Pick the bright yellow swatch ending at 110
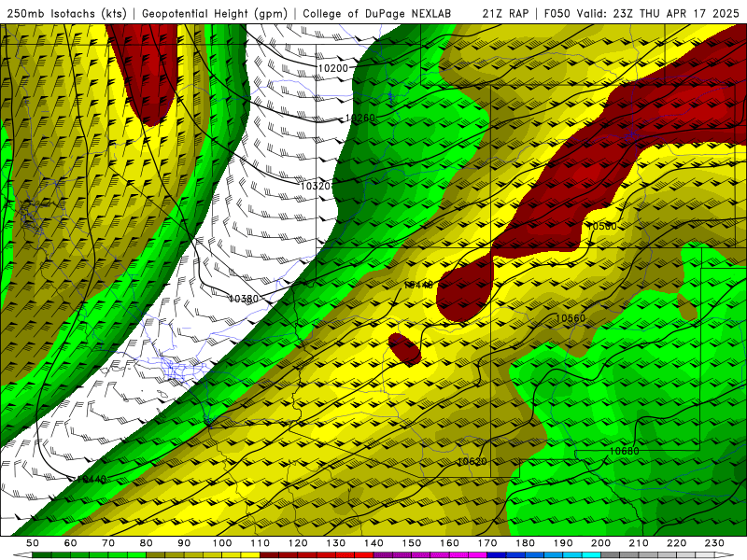This screenshot has height=560, width=747. point(250,555)
